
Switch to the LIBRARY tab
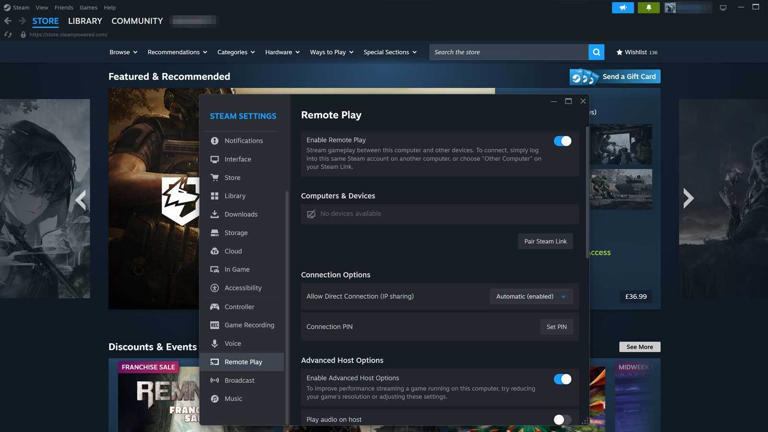pos(85,21)
